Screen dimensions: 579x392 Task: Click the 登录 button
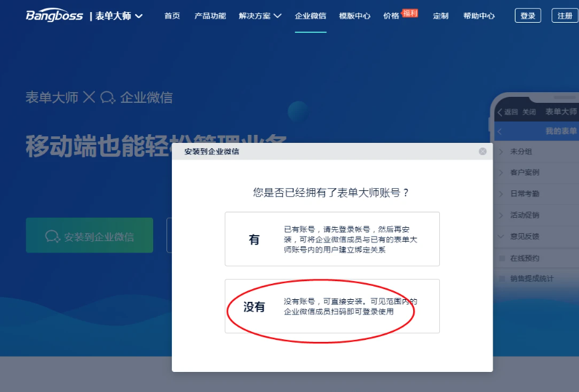(x=528, y=16)
